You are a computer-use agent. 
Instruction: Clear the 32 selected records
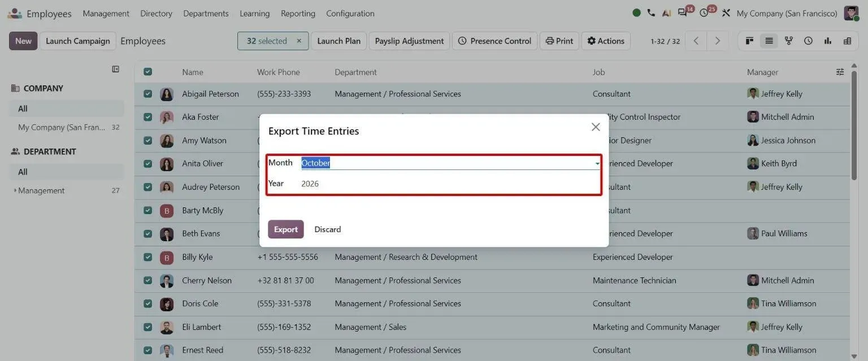pos(299,41)
